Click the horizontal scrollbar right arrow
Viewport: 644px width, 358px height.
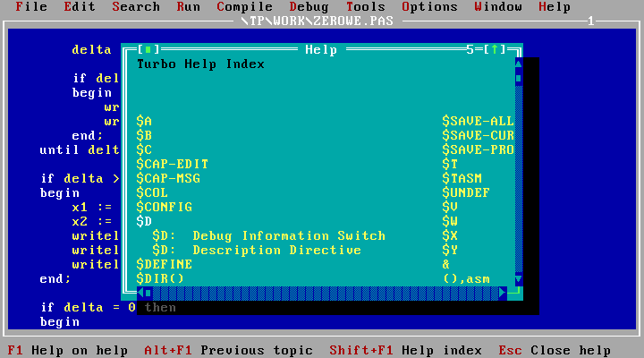coord(503,293)
